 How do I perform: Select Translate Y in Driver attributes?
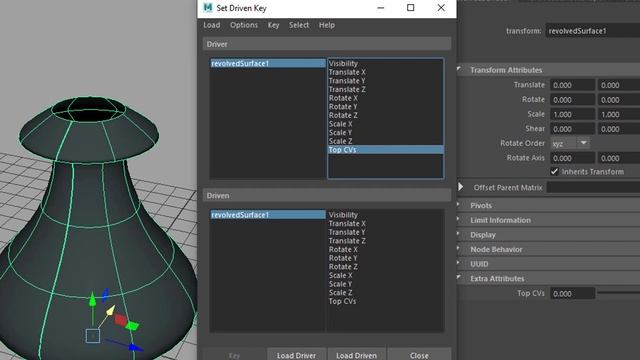coord(347,80)
